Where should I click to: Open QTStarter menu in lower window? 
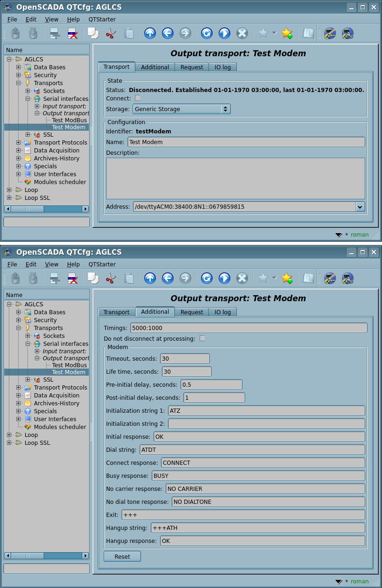coord(102,264)
